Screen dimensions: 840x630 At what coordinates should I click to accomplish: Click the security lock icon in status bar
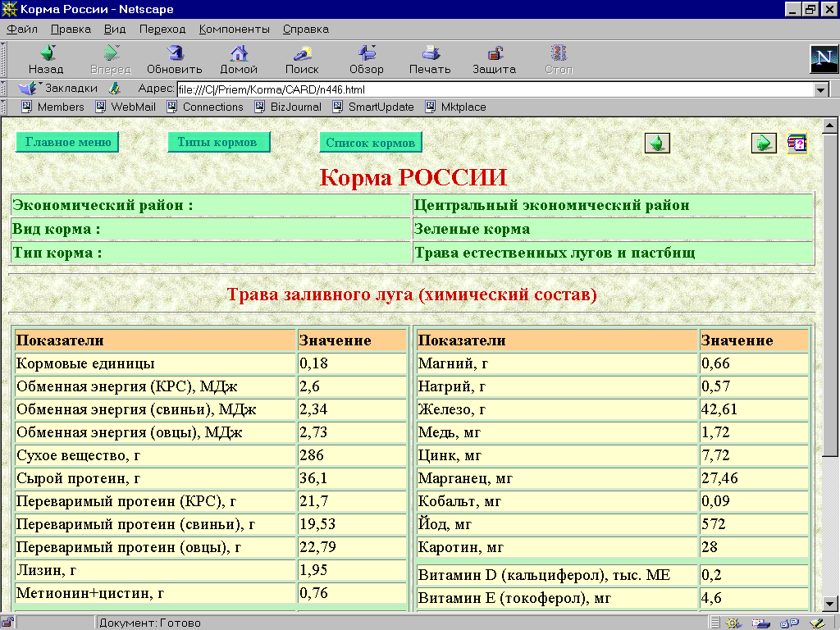[x=9, y=623]
